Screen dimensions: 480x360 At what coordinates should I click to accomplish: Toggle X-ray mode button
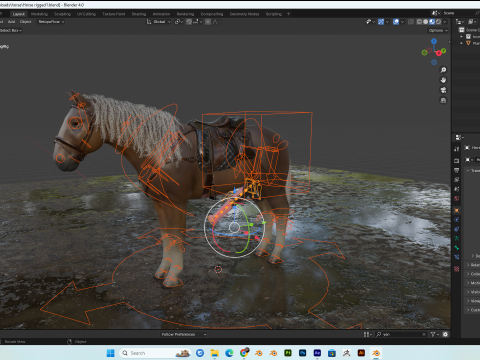[411, 22]
